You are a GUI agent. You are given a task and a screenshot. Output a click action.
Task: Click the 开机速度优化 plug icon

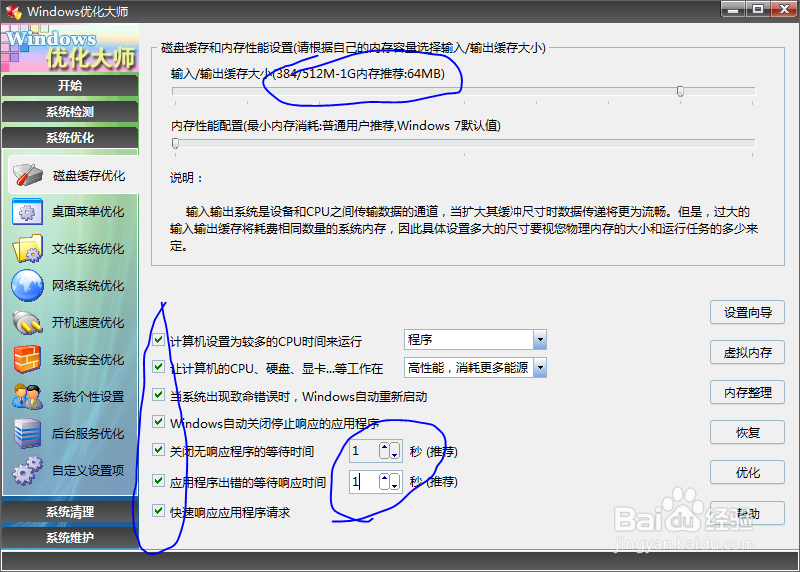tap(28, 322)
